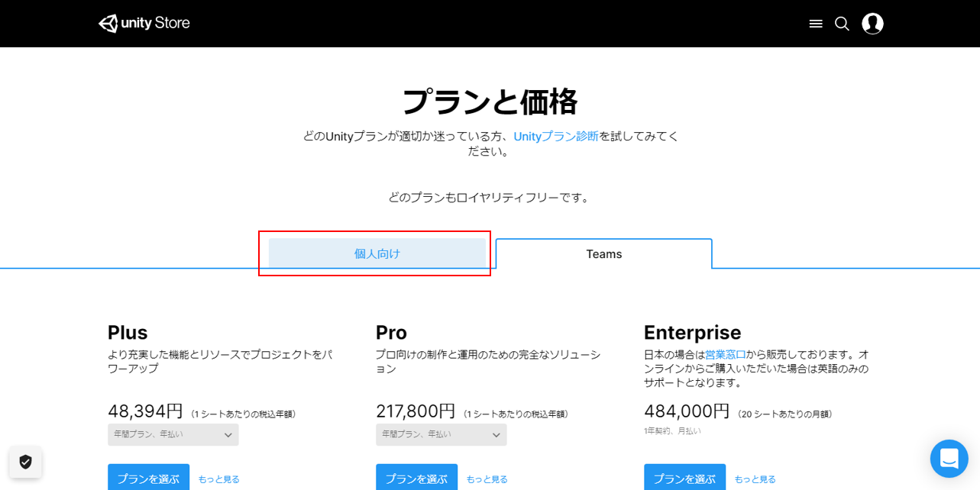Viewport: 980px width, 490px height.
Task: Open the search magnifier icon
Action: point(842,24)
